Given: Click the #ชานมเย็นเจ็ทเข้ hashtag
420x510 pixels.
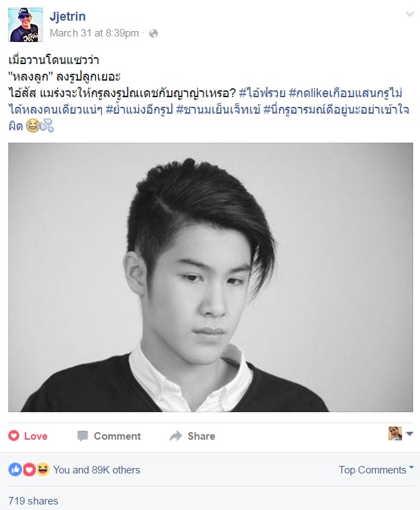Looking at the screenshot, I should click(x=218, y=110).
